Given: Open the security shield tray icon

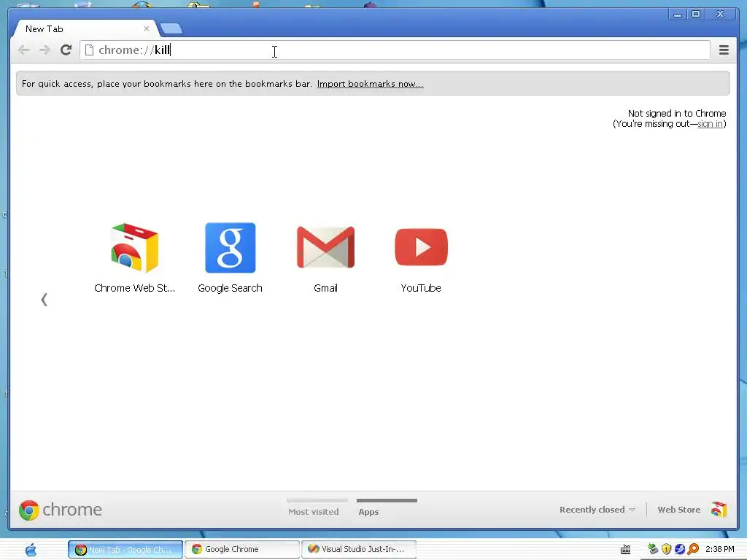Looking at the screenshot, I should [667, 549].
